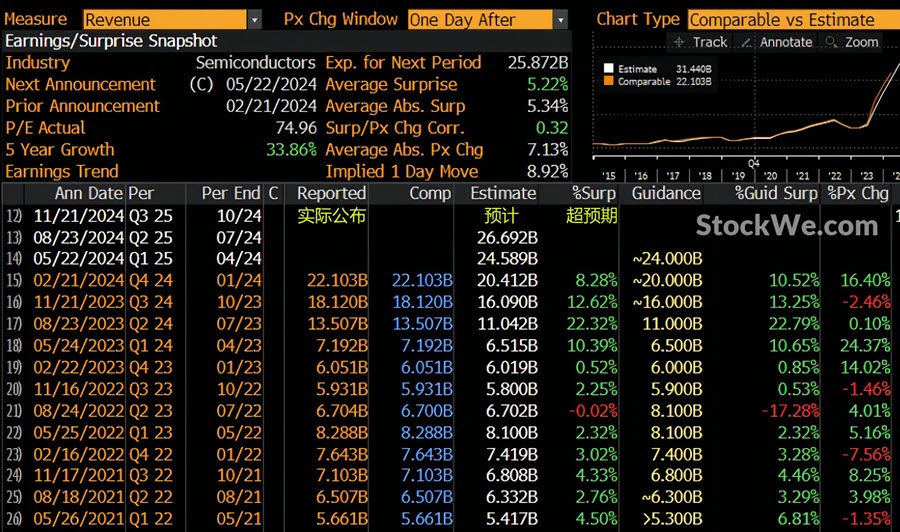Click the 5 Year Growth value 33.86%

(292, 150)
